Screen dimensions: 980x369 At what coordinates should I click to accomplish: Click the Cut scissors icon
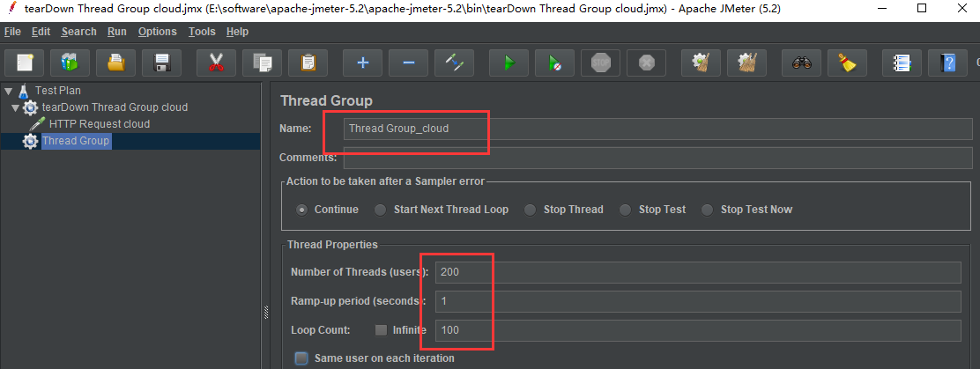click(216, 63)
